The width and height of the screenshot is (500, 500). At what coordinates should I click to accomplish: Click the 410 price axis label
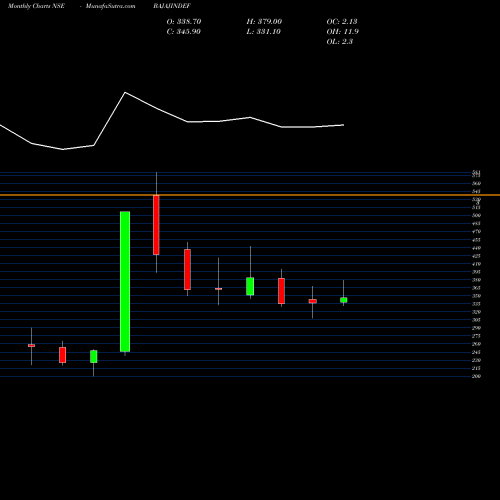tap(476, 264)
